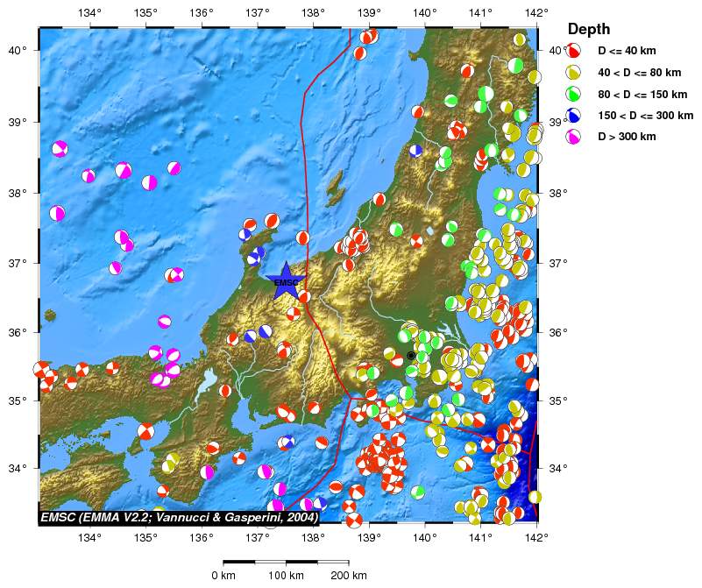Click the 'Depth' legend heading
The height and width of the screenshot is (588, 702).
click(x=589, y=30)
